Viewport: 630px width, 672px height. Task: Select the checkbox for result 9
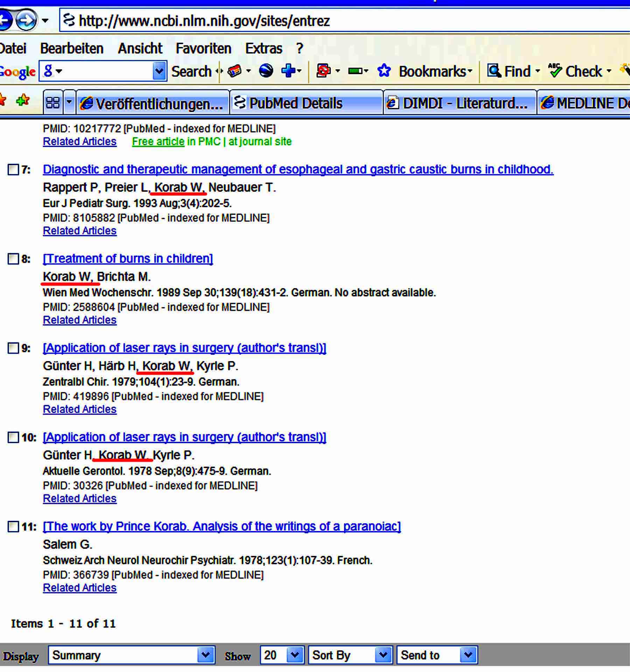(13, 348)
